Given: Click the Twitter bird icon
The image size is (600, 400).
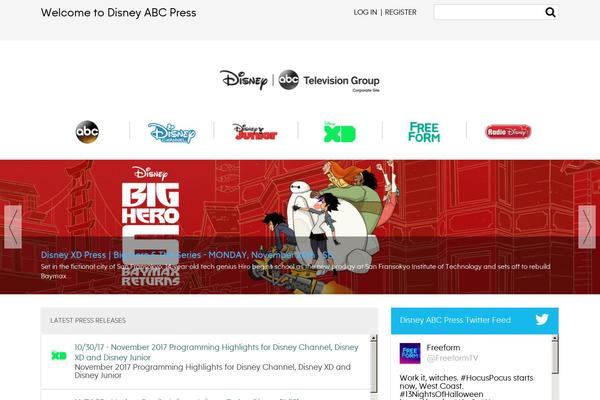Looking at the screenshot, I should pyautogui.click(x=542, y=320).
